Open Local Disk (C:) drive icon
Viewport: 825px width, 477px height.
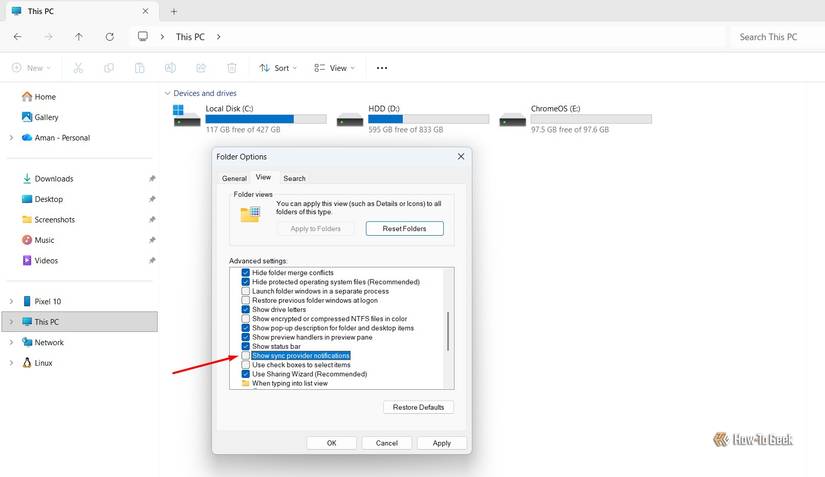tap(187, 115)
